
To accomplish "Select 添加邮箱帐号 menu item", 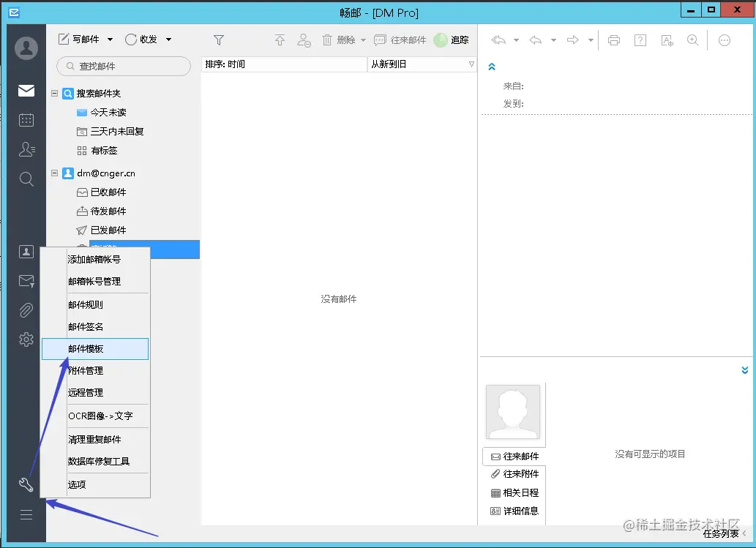I will pos(95,259).
